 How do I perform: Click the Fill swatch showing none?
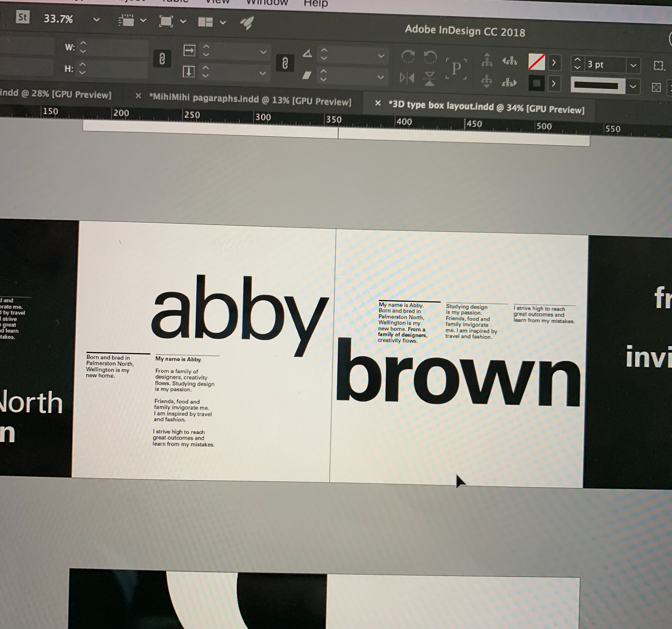[x=536, y=62]
